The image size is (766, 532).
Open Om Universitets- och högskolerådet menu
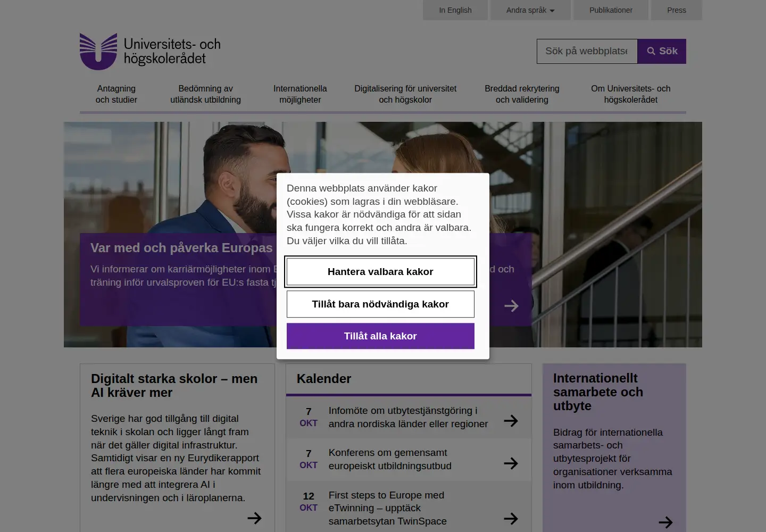[x=631, y=94]
